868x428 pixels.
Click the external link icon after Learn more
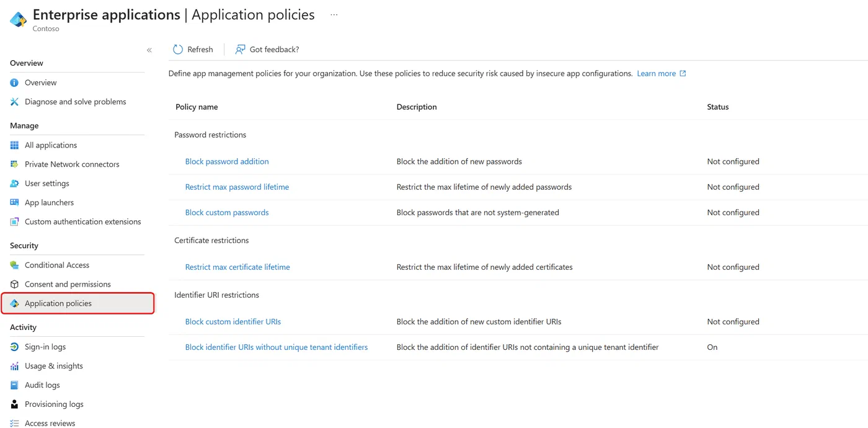[683, 73]
